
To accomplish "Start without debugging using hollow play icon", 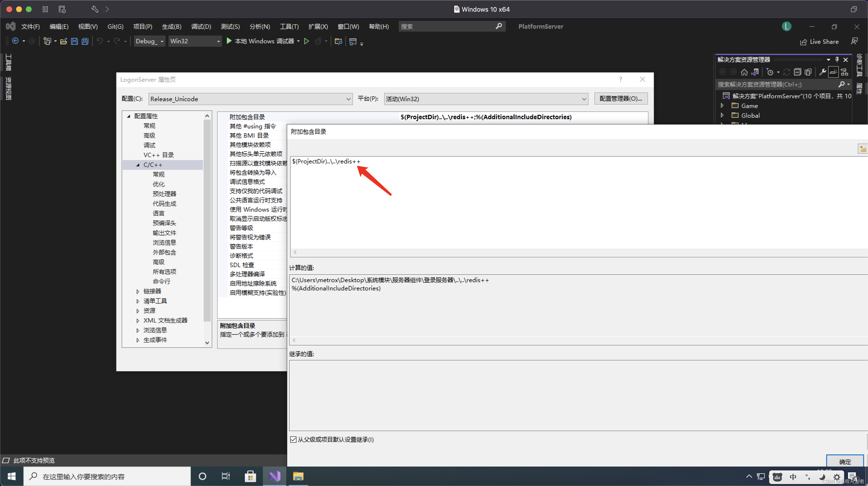I will coord(306,41).
